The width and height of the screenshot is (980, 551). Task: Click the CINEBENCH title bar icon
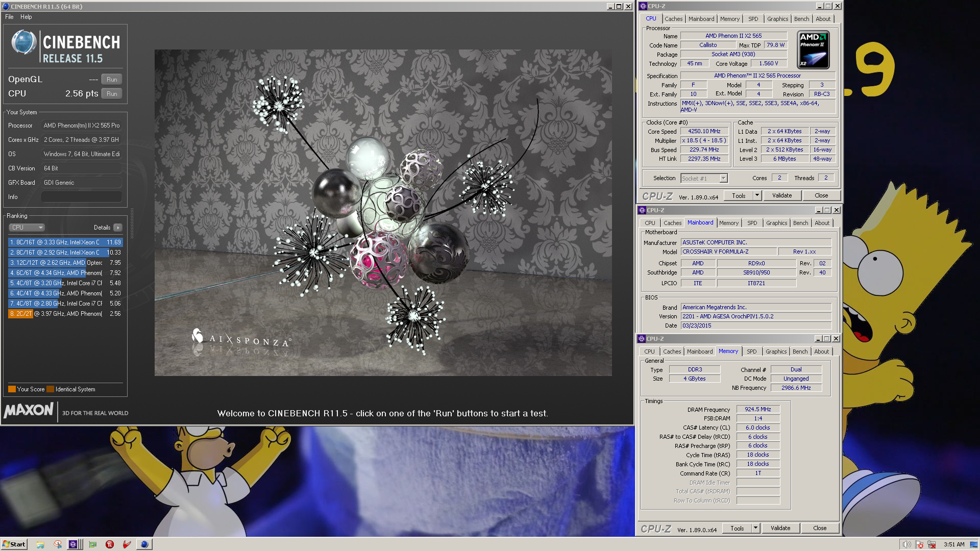pyautogui.click(x=6, y=6)
